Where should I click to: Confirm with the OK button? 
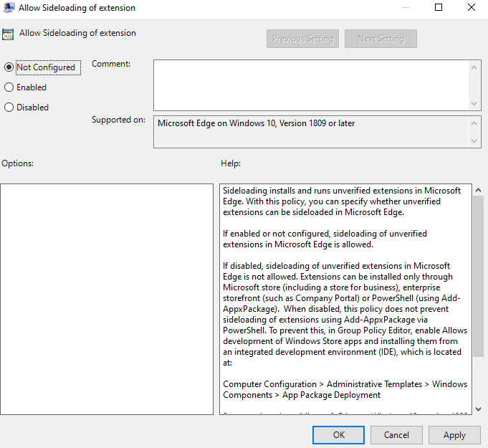tap(339, 435)
